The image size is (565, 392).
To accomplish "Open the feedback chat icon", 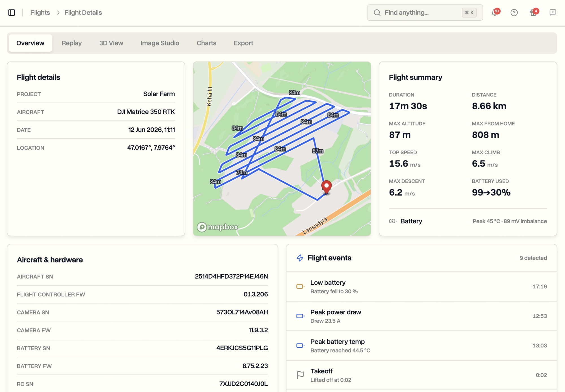I will pyautogui.click(x=553, y=12).
